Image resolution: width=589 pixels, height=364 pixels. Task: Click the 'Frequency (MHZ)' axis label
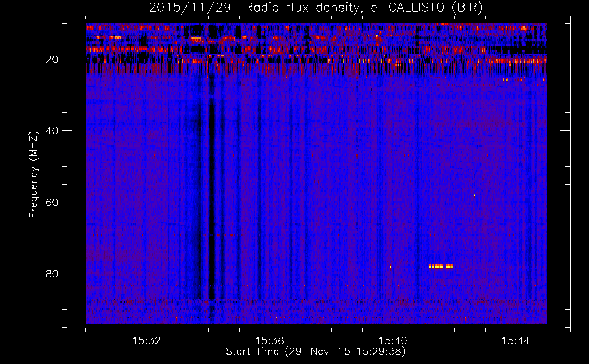[x=33, y=175]
